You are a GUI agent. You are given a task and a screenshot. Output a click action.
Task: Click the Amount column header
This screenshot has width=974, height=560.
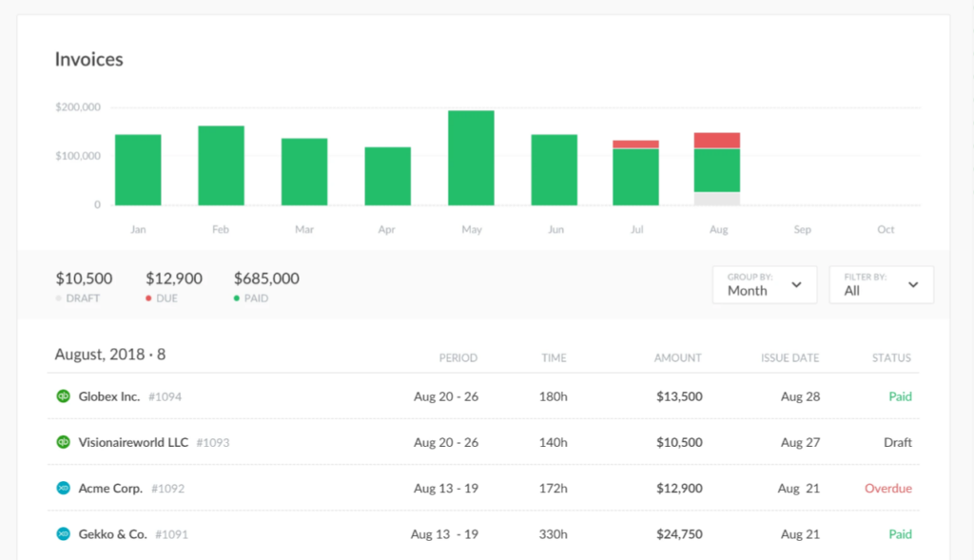pos(677,358)
